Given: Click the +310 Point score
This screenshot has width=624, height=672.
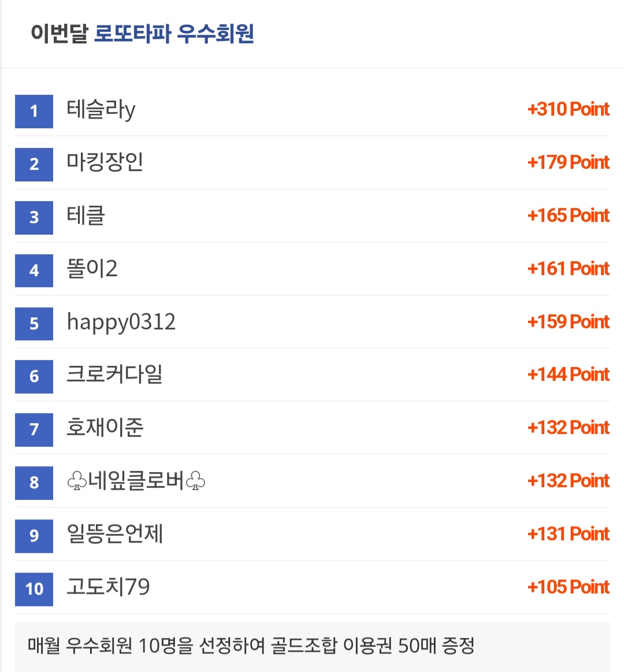Looking at the screenshot, I should [569, 109].
